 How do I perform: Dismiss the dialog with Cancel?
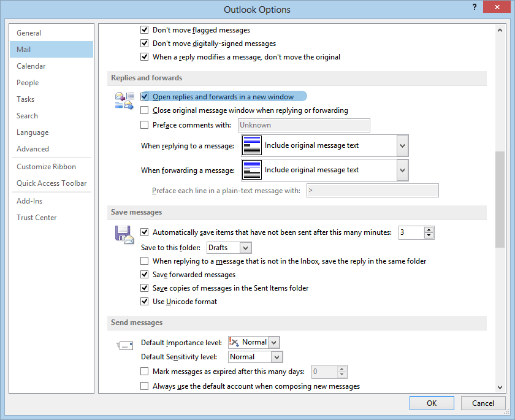coord(483,403)
